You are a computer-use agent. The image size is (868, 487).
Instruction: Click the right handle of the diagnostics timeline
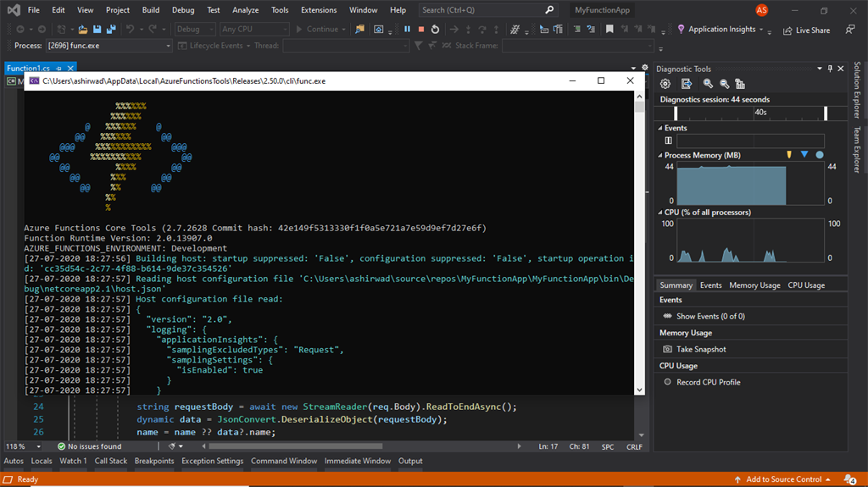826,113
